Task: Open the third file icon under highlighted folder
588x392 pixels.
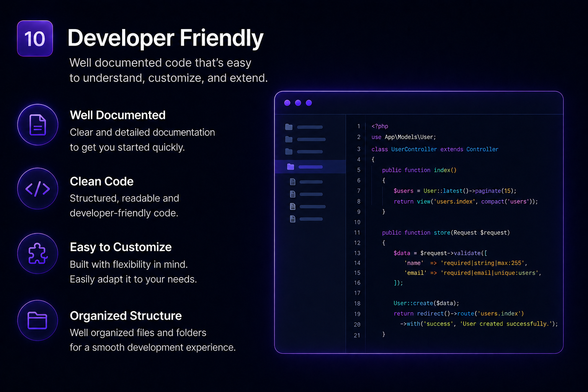Action: pos(293,206)
